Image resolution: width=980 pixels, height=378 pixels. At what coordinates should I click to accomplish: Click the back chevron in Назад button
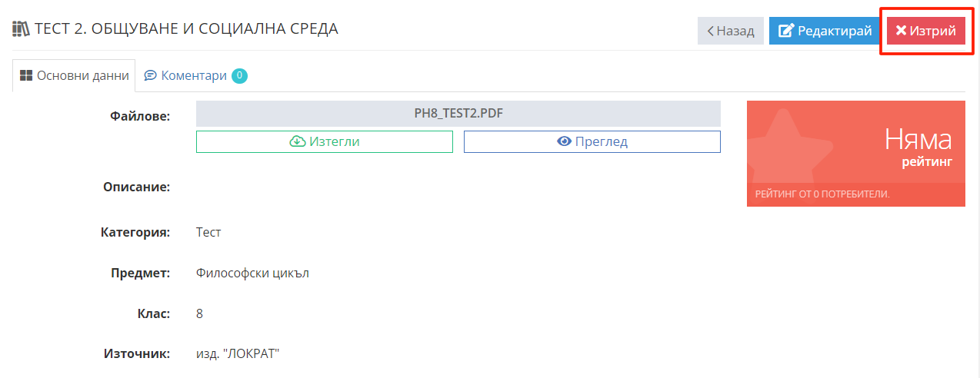pyautogui.click(x=711, y=31)
